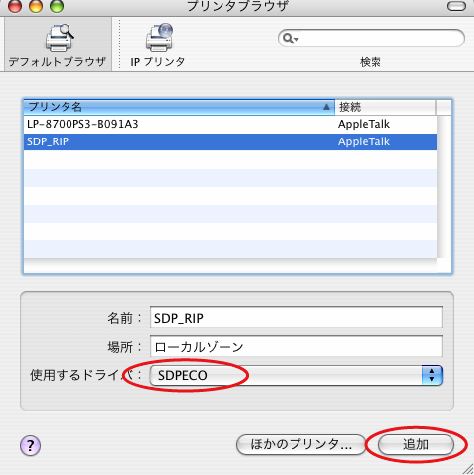The height and width of the screenshot is (475, 474).
Task: Click the green zoom window button
Action: [x=57, y=6]
